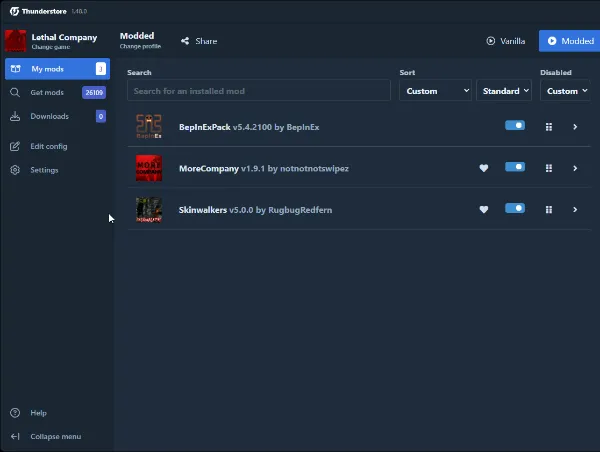Click the drag handle grid icon for MoreCompany
Image resolution: width=600 pixels, height=452 pixels.
click(549, 168)
